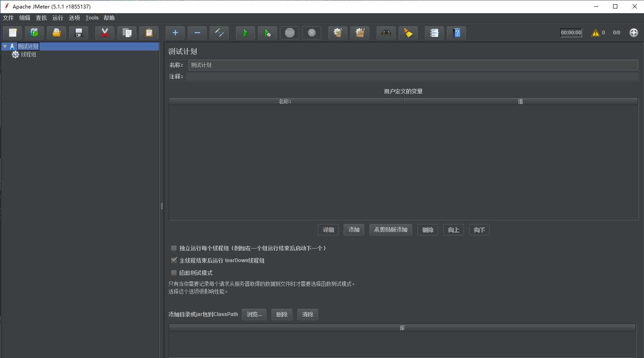Click the 详细 button
Image resolution: width=644 pixels, height=358 pixels.
point(328,230)
